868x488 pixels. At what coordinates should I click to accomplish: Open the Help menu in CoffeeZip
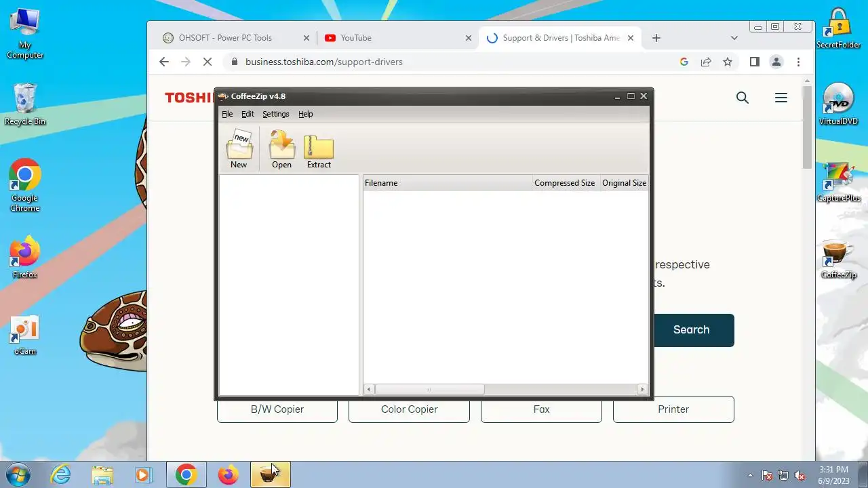point(306,114)
